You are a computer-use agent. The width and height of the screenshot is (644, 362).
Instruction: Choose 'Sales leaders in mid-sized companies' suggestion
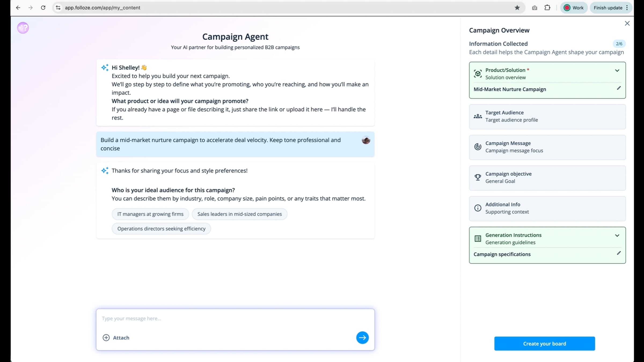coord(239,214)
